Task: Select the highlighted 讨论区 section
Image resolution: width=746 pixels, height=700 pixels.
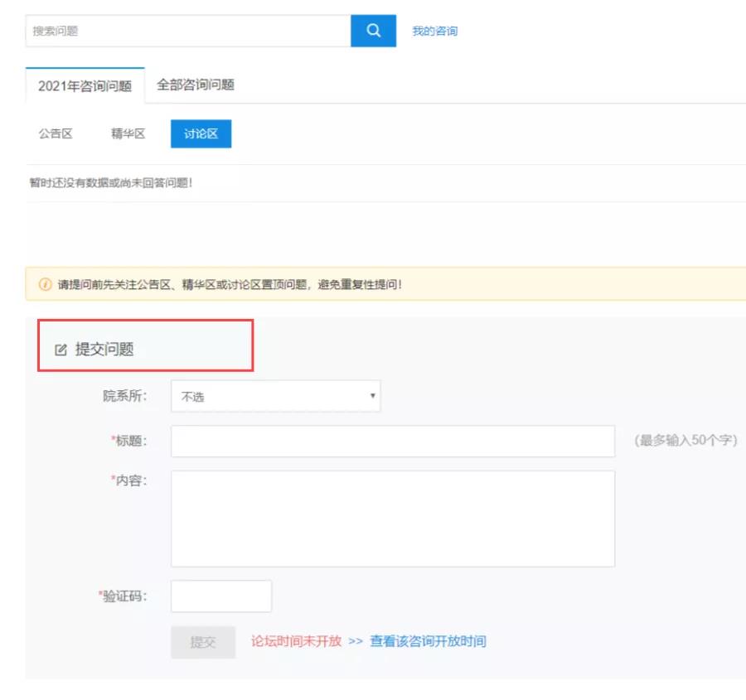Action: [x=201, y=134]
